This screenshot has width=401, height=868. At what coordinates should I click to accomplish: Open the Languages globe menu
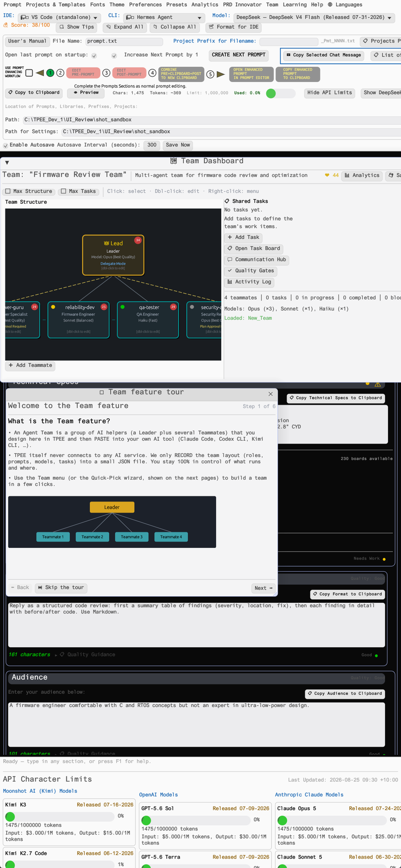[345, 4]
